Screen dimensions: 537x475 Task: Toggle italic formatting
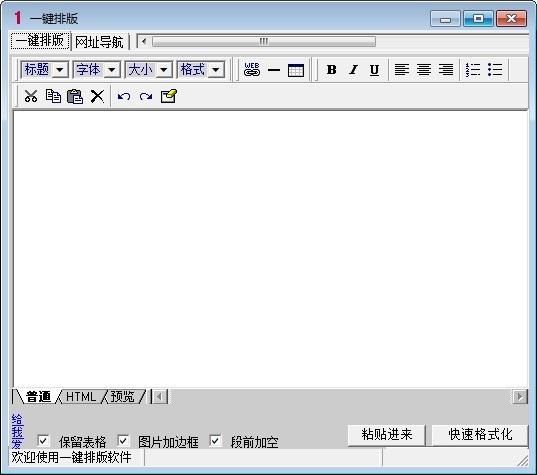353,70
